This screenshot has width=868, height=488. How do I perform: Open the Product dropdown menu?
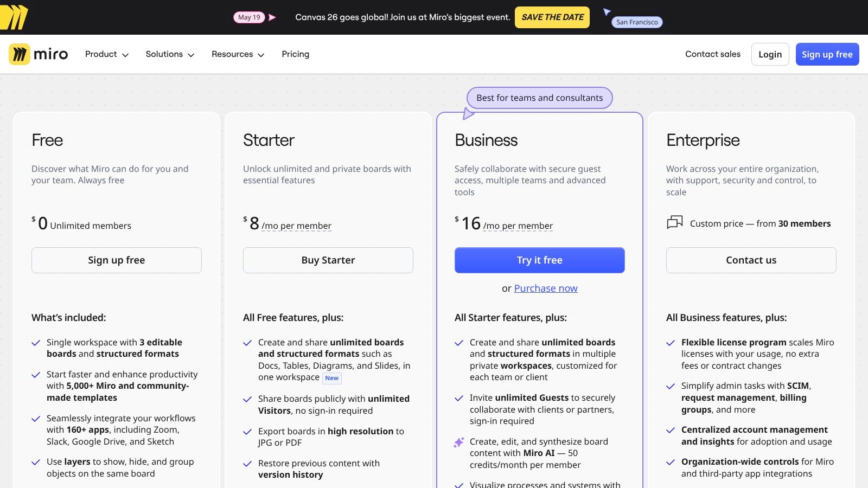pos(106,54)
